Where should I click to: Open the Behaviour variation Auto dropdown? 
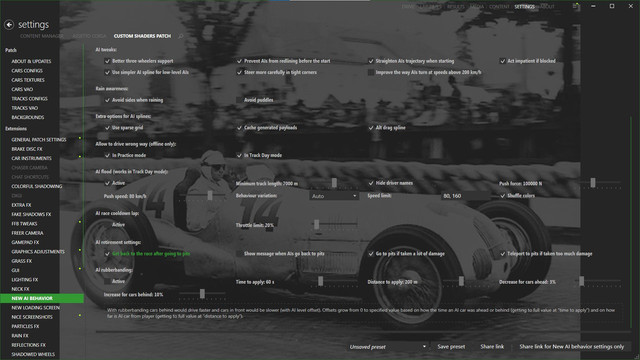(334, 196)
